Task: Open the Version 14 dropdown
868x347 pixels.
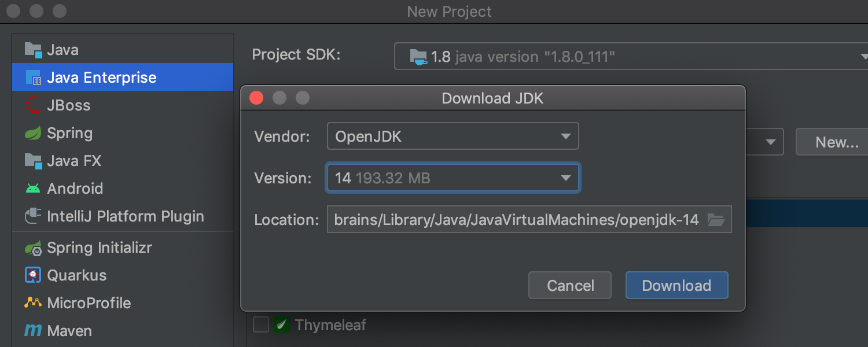Action: click(x=453, y=178)
